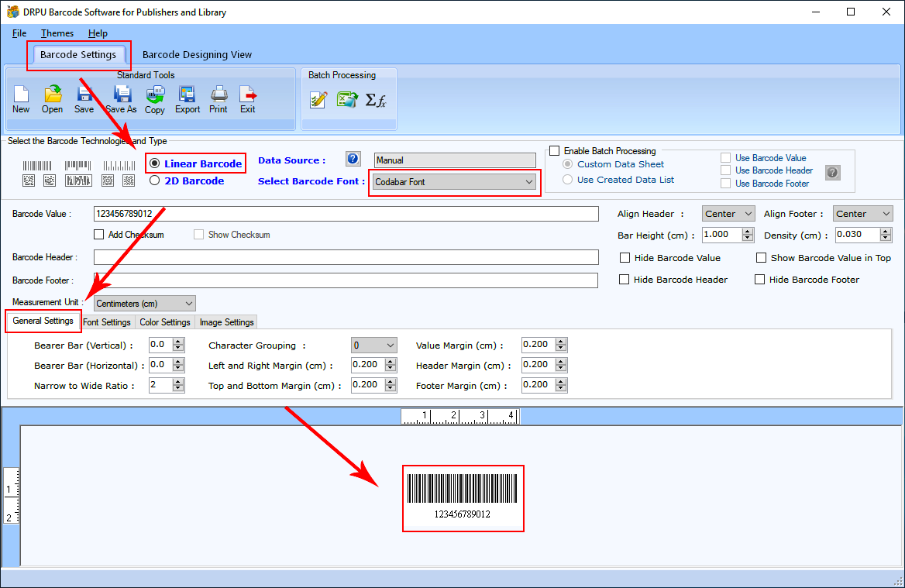
Task: Enable Batch Processing checkbox
Action: 555,150
